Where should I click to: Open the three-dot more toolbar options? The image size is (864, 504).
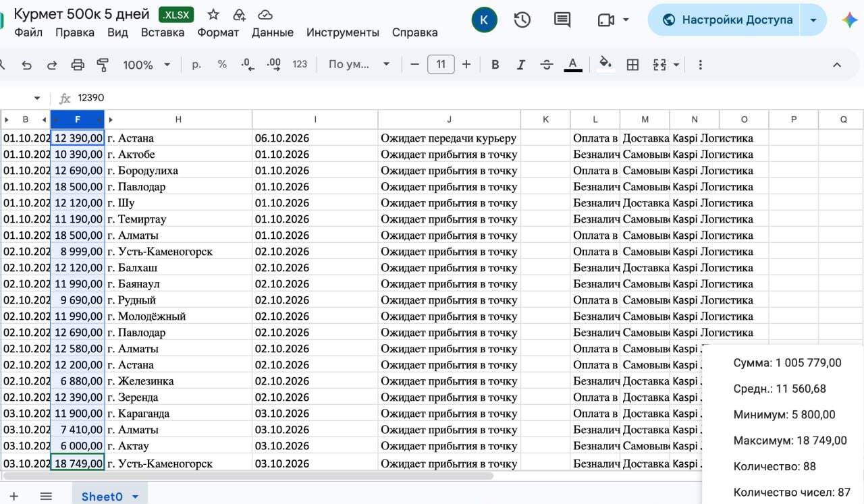tap(700, 65)
